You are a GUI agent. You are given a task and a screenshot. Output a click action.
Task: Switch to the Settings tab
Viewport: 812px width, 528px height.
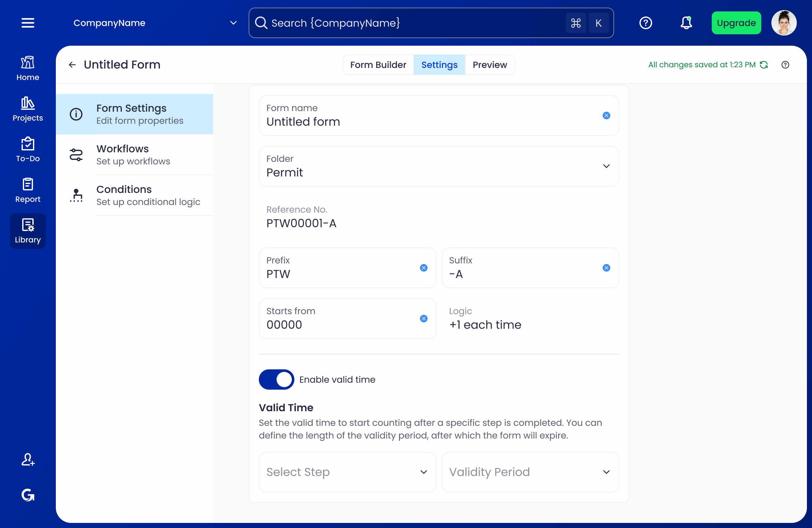tap(439, 64)
